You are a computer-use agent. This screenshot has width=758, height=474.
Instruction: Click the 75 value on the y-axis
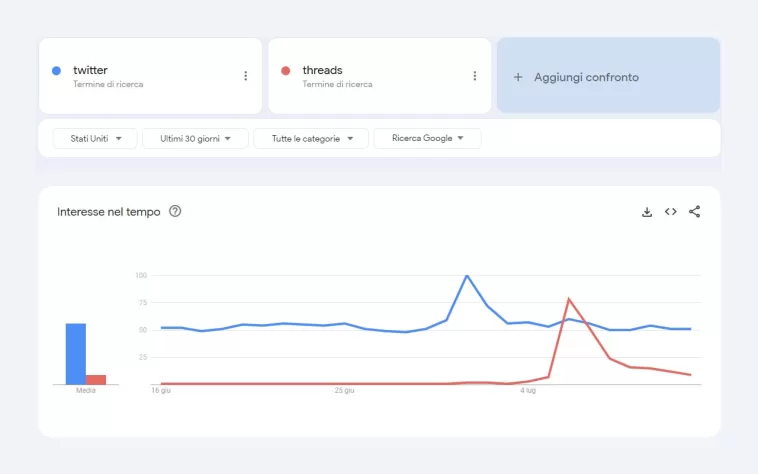pyautogui.click(x=143, y=302)
